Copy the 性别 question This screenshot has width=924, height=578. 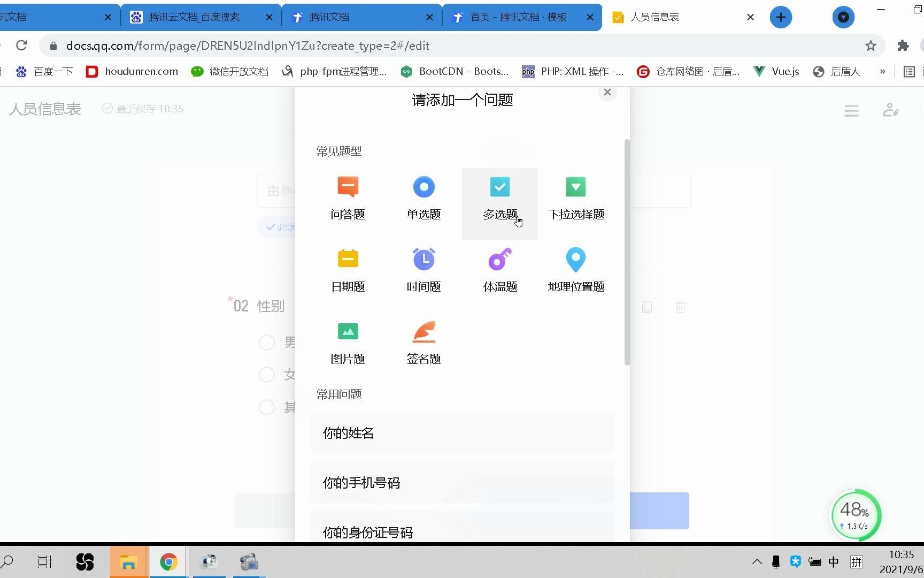646,307
